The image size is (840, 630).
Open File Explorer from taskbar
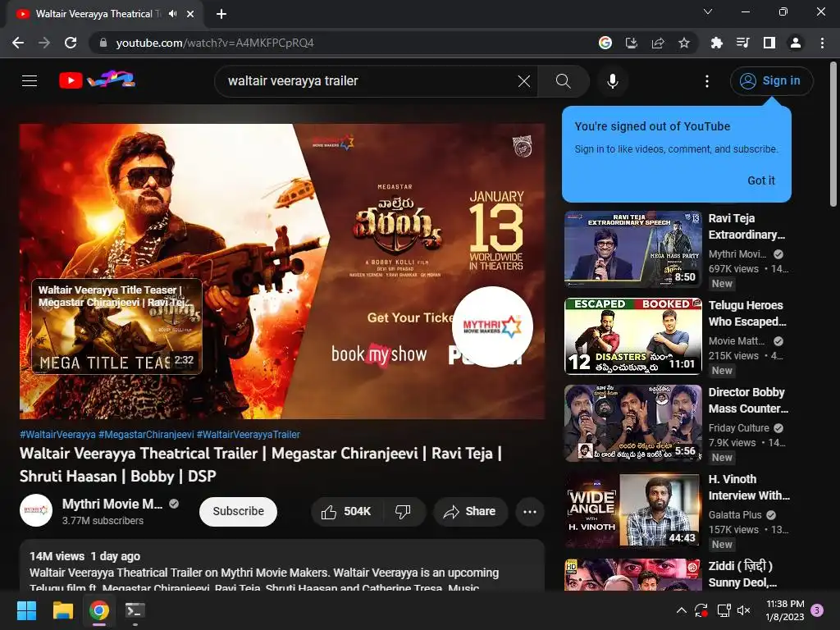tap(62, 610)
